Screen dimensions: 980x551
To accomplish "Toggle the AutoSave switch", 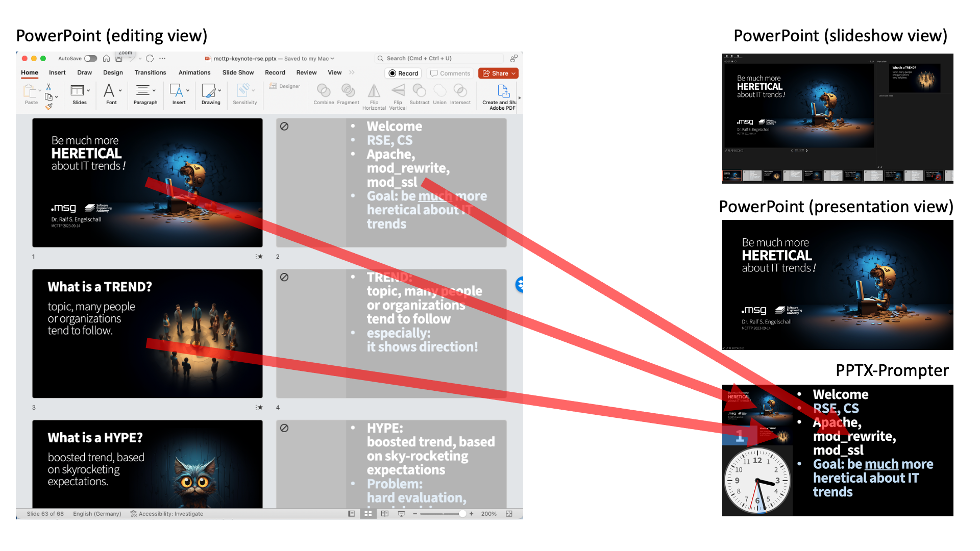I will 90,59.
